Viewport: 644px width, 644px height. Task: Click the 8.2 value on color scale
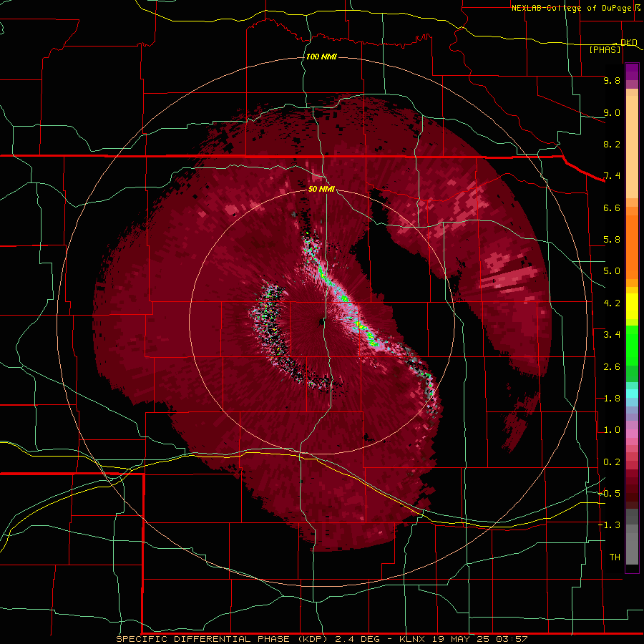pos(612,144)
